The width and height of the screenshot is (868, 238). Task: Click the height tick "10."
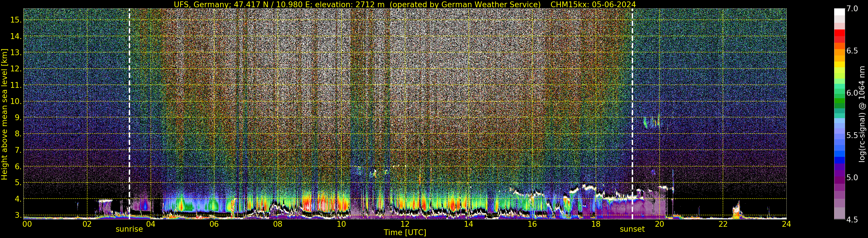(x=16, y=101)
